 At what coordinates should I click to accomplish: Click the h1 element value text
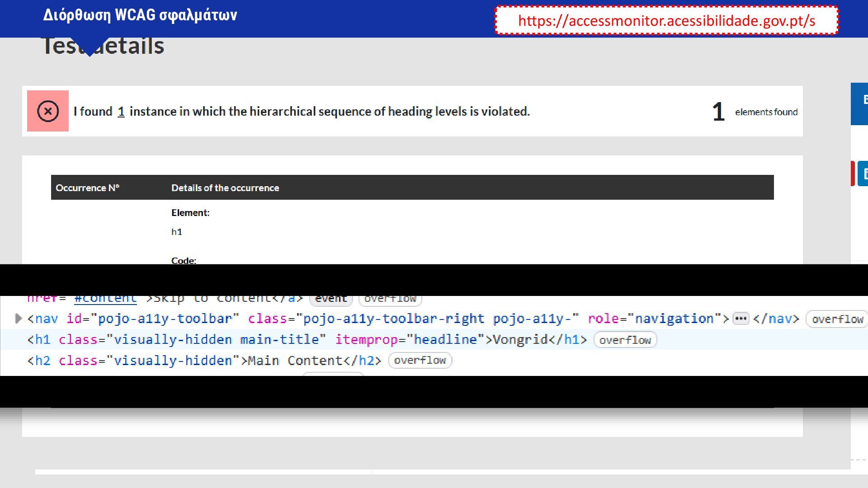176,232
